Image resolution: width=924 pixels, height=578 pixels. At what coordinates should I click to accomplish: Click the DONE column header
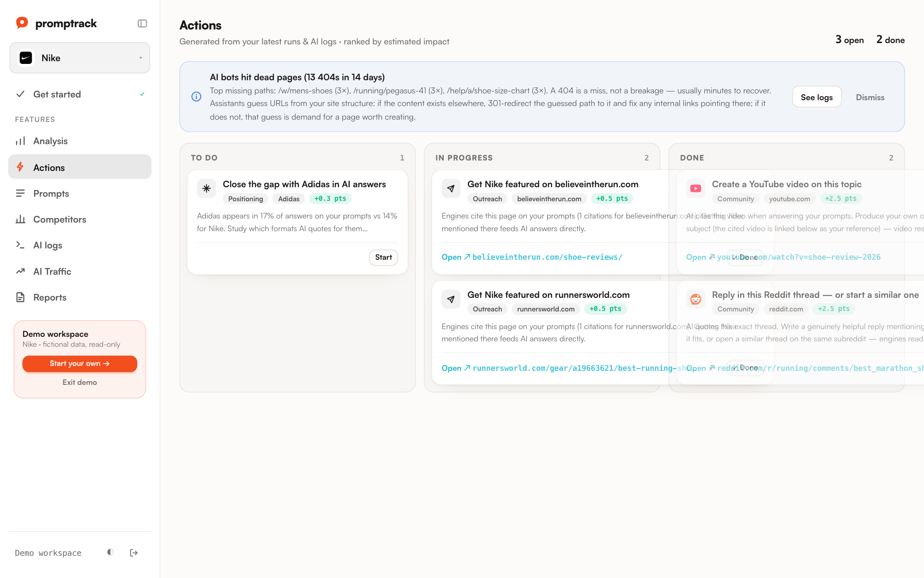click(x=692, y=158)
